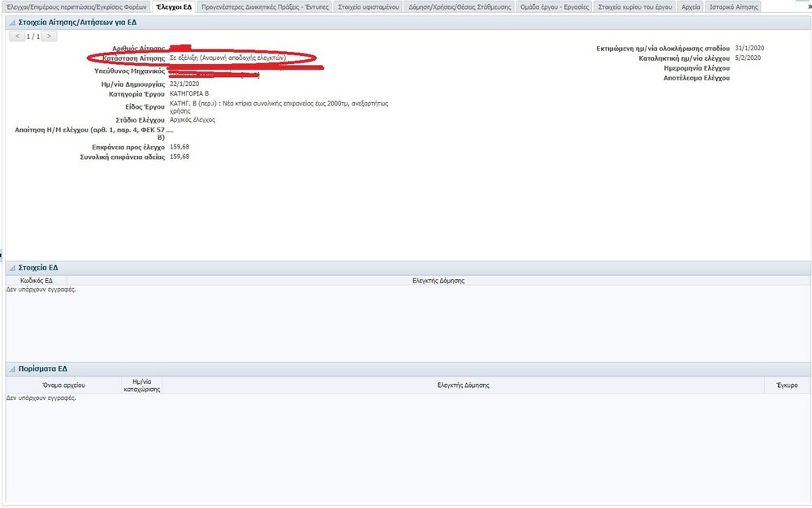
Task: Collapse the Πορίσματα ΕΔ section
Action: [11, 368]
